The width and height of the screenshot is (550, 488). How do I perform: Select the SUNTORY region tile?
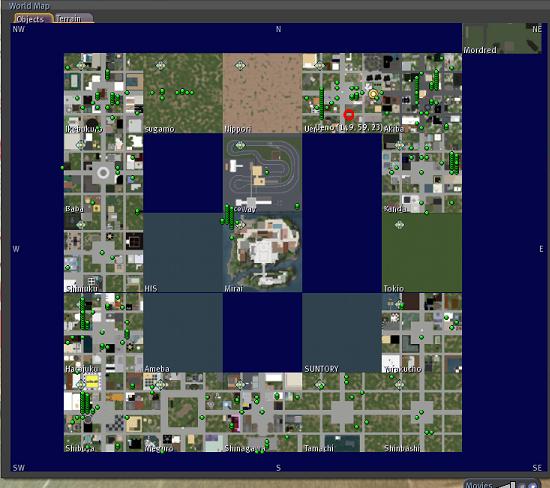click(x=342, y=333)
